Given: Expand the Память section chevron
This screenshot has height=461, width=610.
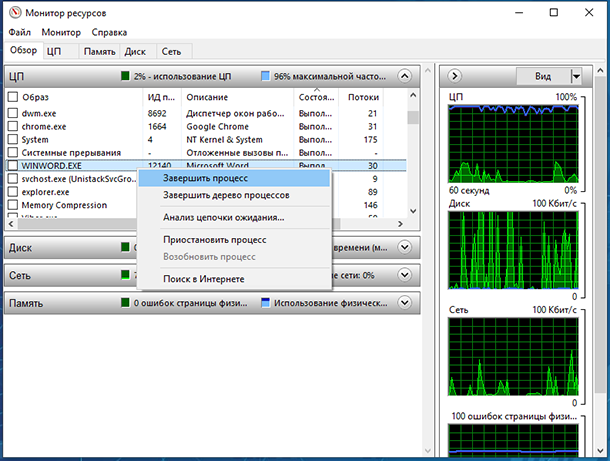Looking at the screenshot, I should tap(405, 303).
